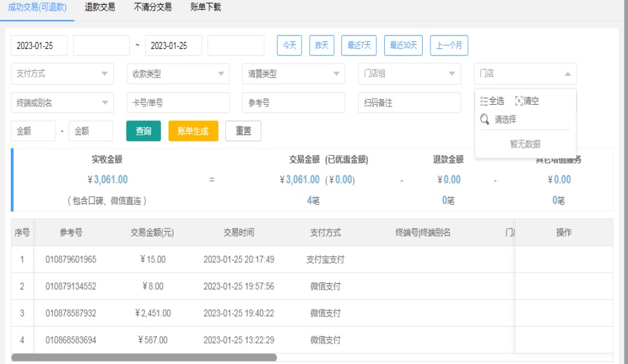The image size is (628, 364).
Task: Click the 清空 clear-selection icon
Action: point(520,101)
